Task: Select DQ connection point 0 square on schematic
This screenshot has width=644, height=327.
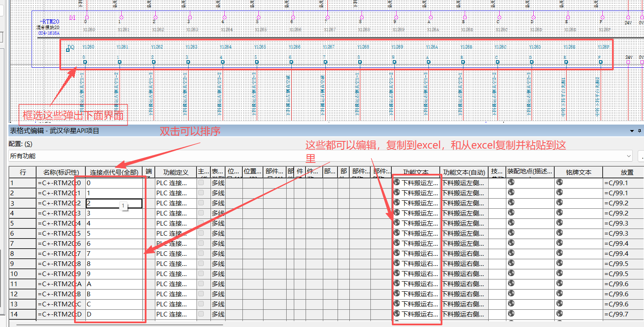Action: (85, 62)
